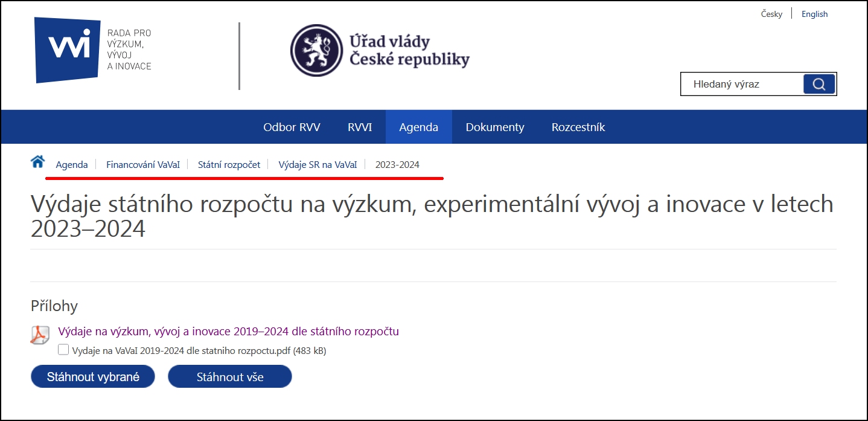Click the magnifier search button
Screen dimensions: 868x421
(x=819, y=85)
